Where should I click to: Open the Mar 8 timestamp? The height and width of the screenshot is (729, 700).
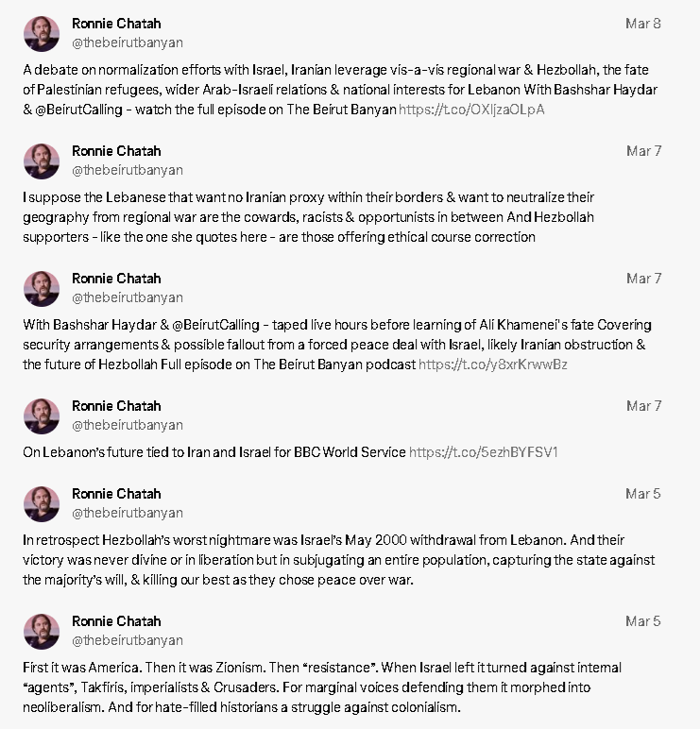coord(642,24)
